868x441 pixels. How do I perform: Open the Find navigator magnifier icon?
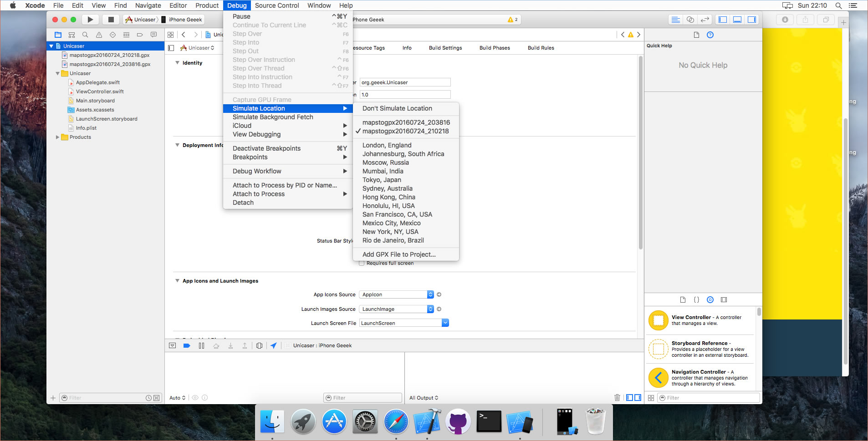click(85, 35)
